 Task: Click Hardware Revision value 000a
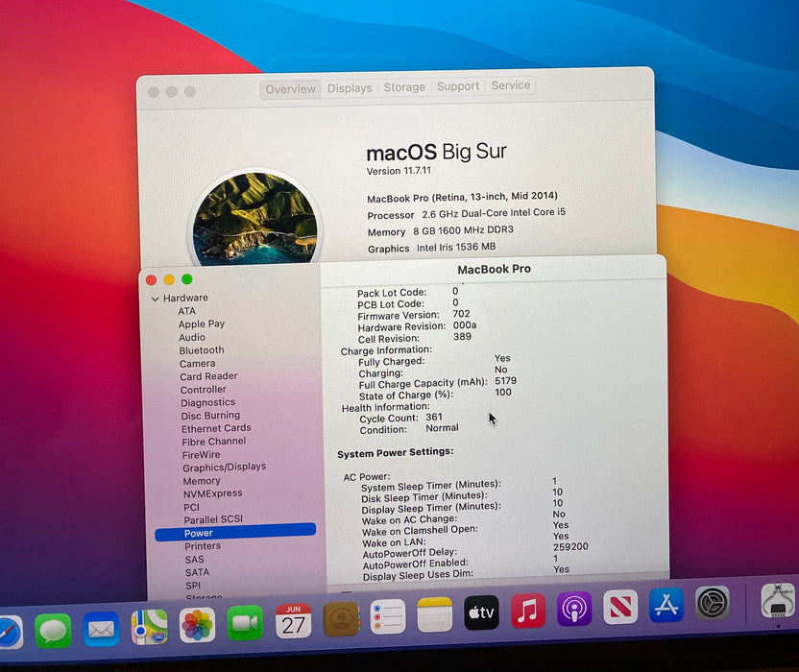pyautogui.click(x=465, y=325)
